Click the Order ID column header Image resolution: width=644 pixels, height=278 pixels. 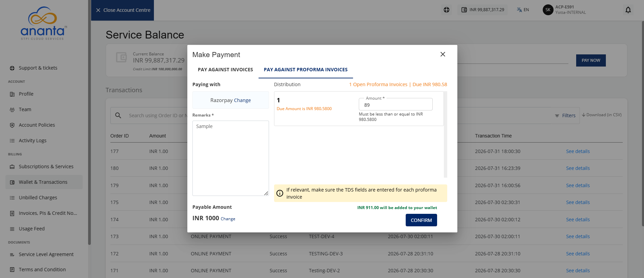coord(119,136)
